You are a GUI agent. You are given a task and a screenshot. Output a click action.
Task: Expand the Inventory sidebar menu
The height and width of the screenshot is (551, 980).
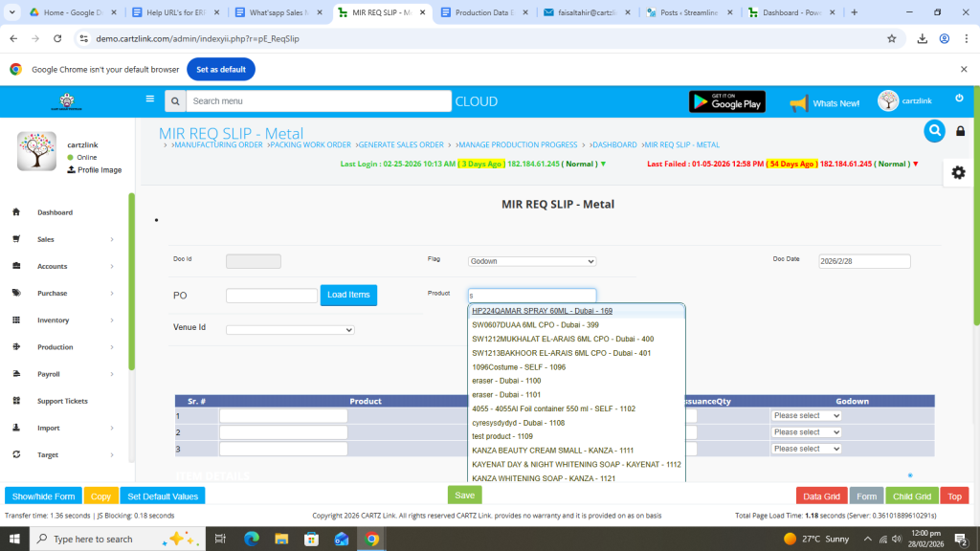[63, 320]
